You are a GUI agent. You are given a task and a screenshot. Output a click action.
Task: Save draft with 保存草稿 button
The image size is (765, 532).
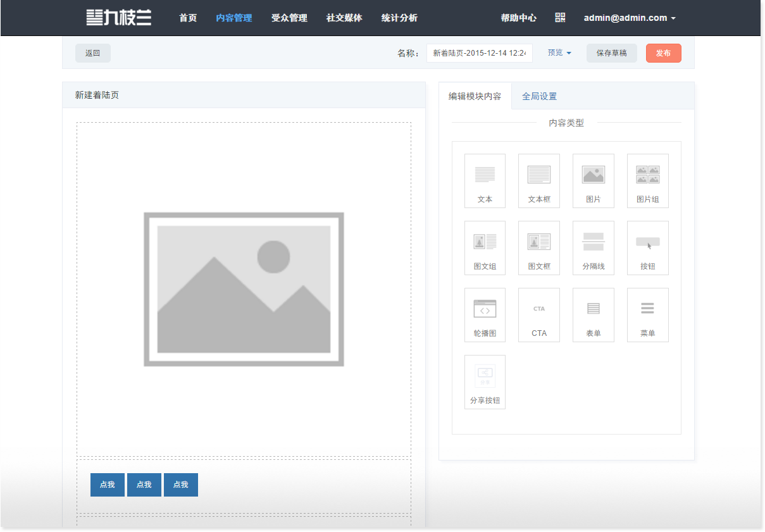611,53
